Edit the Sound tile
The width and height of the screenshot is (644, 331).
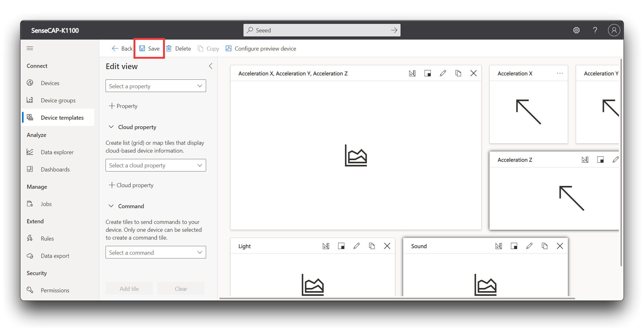tap(529, 246)
